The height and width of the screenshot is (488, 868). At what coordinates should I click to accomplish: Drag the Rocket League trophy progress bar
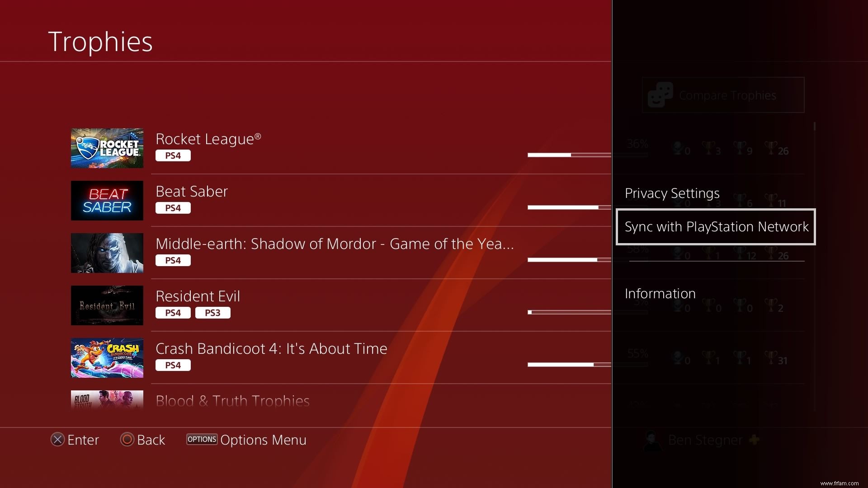[569, 156]
